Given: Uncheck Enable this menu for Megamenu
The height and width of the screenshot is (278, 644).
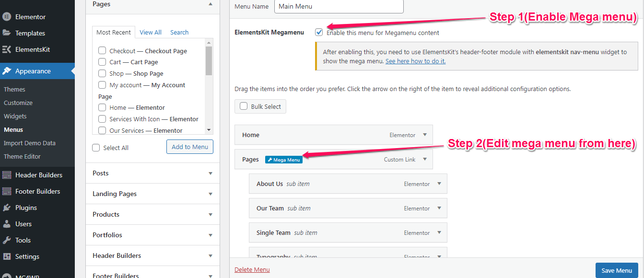Looking at the screenshot, I should (x=319, y=32).
